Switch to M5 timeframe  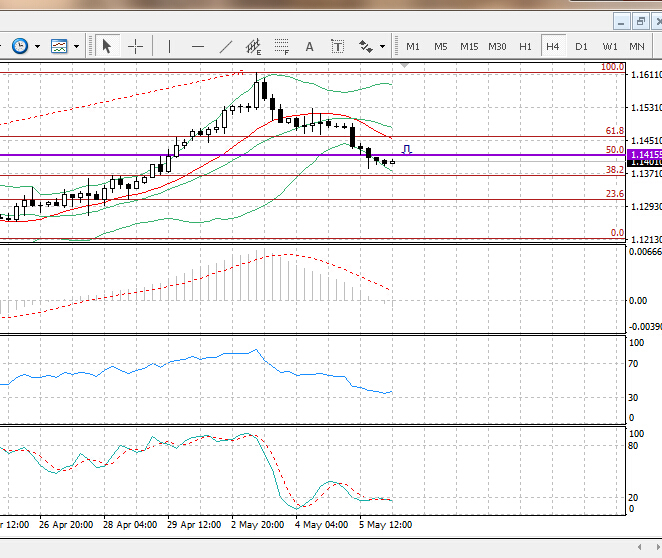coord(441,46)
